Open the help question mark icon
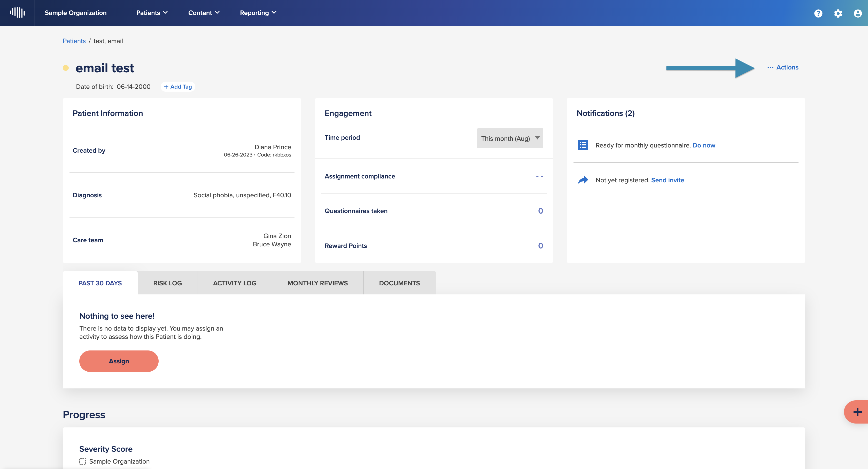This screenshot has height=469, width=868. (x=818, y=13)
